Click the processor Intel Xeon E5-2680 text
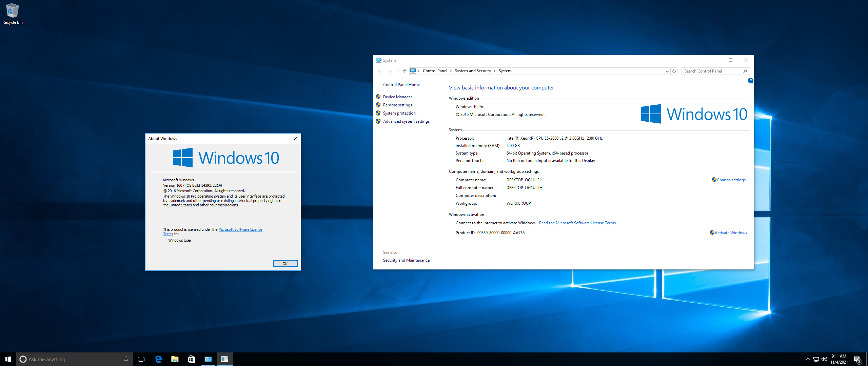The image size is (868, 366). tap(554, 138)
